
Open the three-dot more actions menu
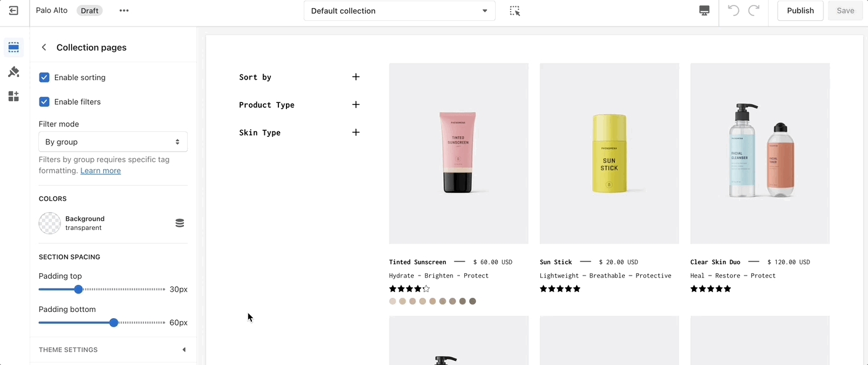coord(124,10)
